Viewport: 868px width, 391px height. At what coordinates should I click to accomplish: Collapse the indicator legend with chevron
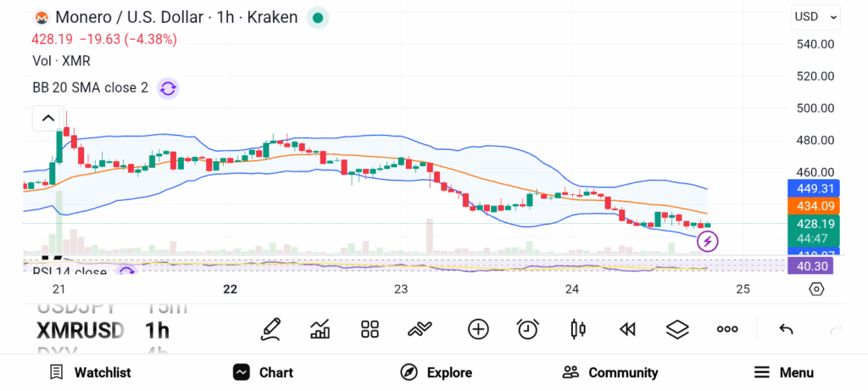pos(48,118)
